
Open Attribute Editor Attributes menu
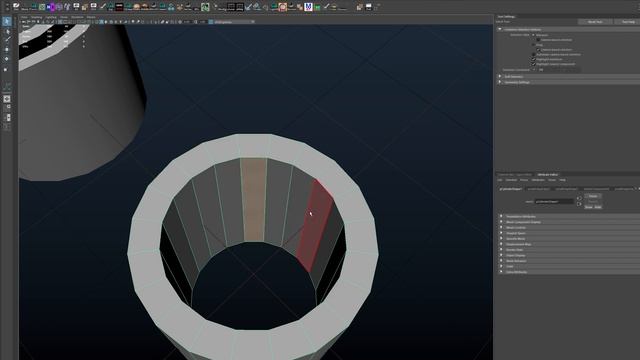[x=538, y=180]
